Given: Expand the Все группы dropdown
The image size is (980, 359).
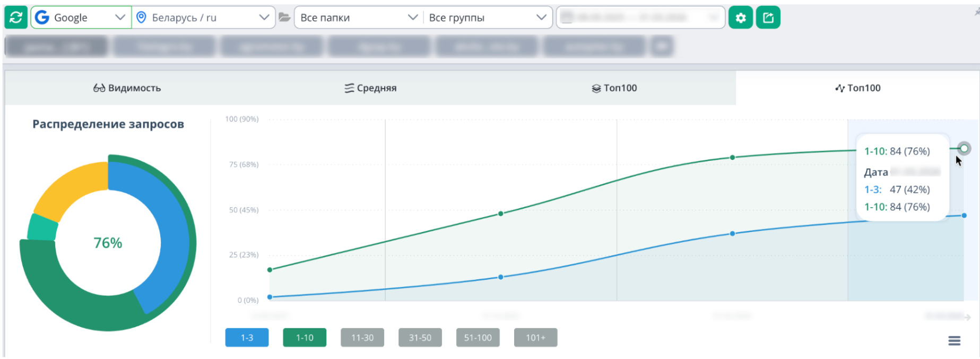Looking at the screenshot, I should tap(541, 18).
